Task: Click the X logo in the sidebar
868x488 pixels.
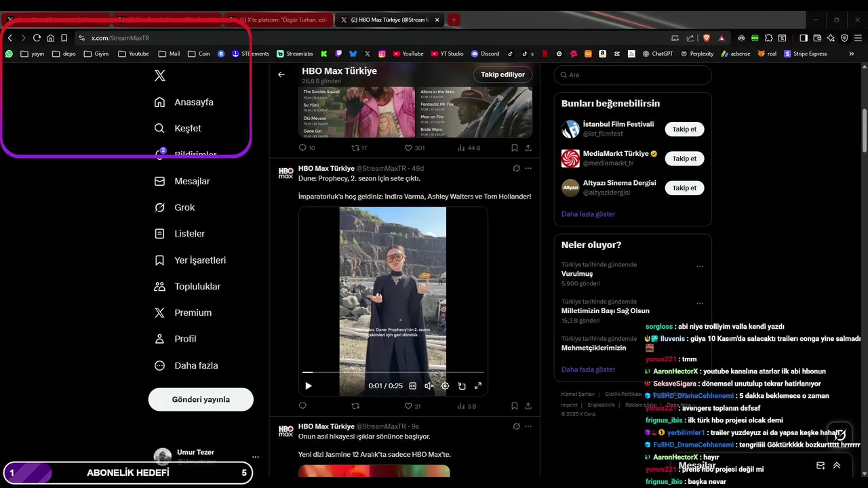Action: click(159, 76)
